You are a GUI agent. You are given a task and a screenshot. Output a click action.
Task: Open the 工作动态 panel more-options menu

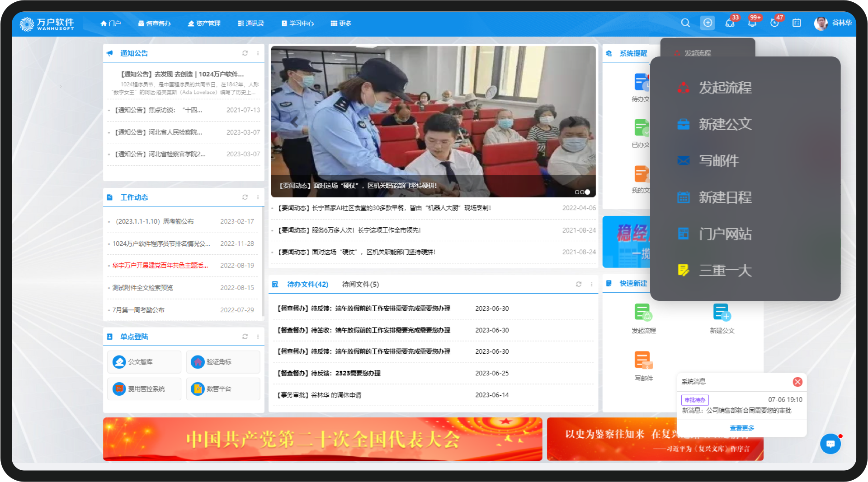pos(258,197)
